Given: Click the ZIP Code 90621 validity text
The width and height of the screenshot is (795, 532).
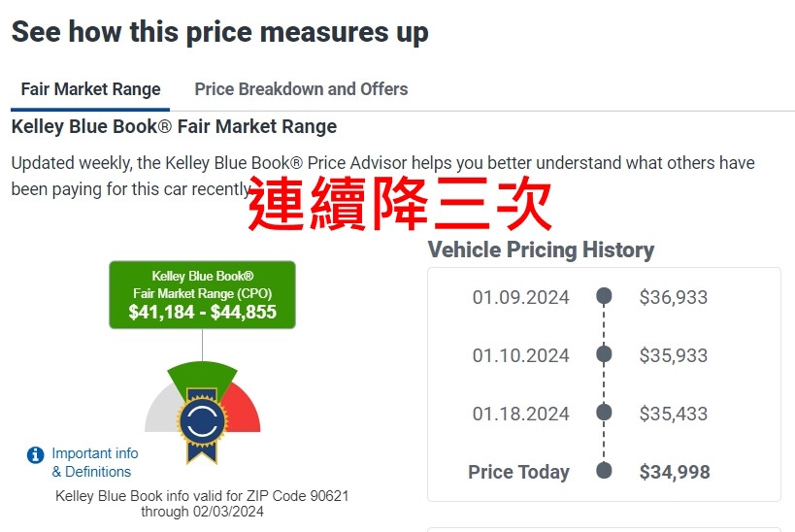Looking at the screenshot, I should click(x=202, y=503).
